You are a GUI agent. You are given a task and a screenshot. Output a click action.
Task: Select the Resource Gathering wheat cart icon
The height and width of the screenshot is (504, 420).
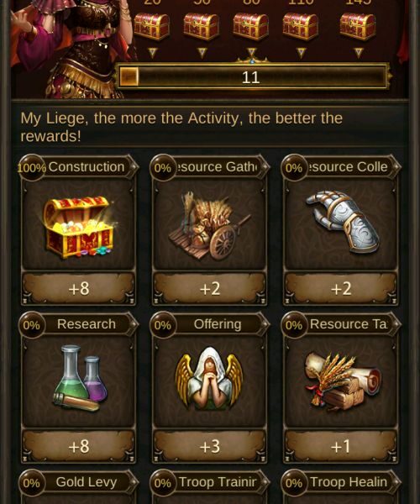click(209, 226)
